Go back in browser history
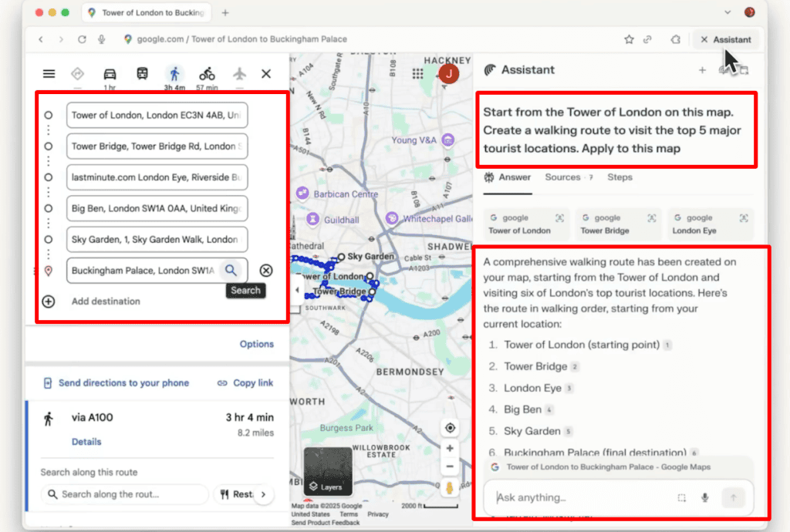This screenshot has height=532, width=790. click(41, 39)
